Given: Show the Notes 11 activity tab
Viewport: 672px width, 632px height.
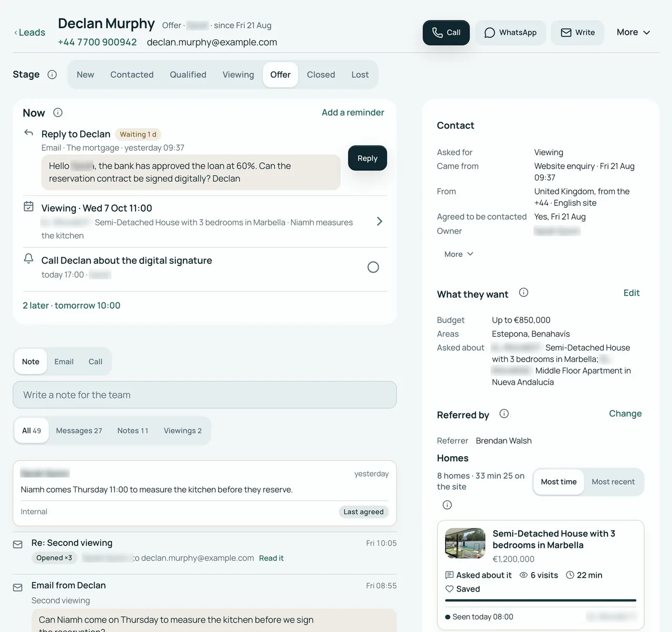Looking at the screenshot, I should (x=133, y=431).
